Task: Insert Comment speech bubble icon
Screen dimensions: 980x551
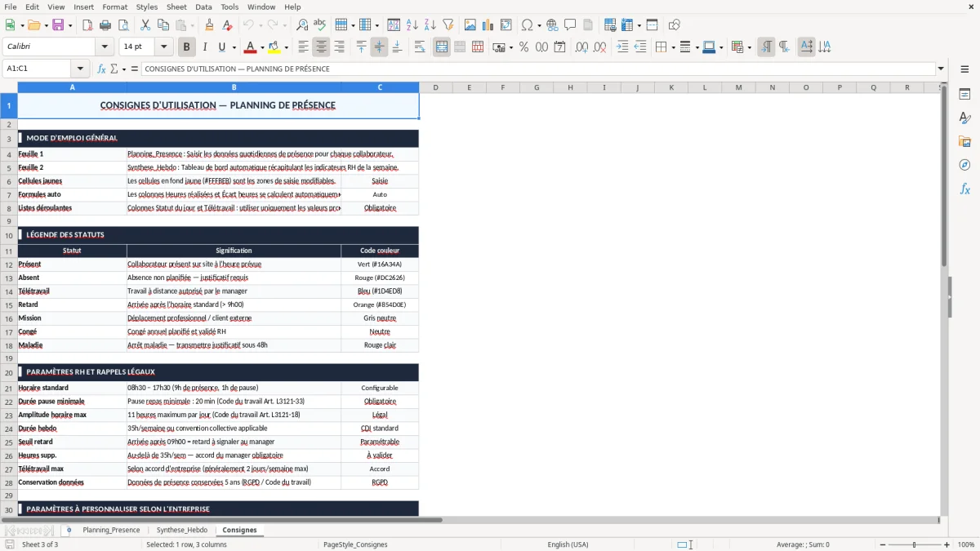Action: pyautogui.click(x=570, y=25)
